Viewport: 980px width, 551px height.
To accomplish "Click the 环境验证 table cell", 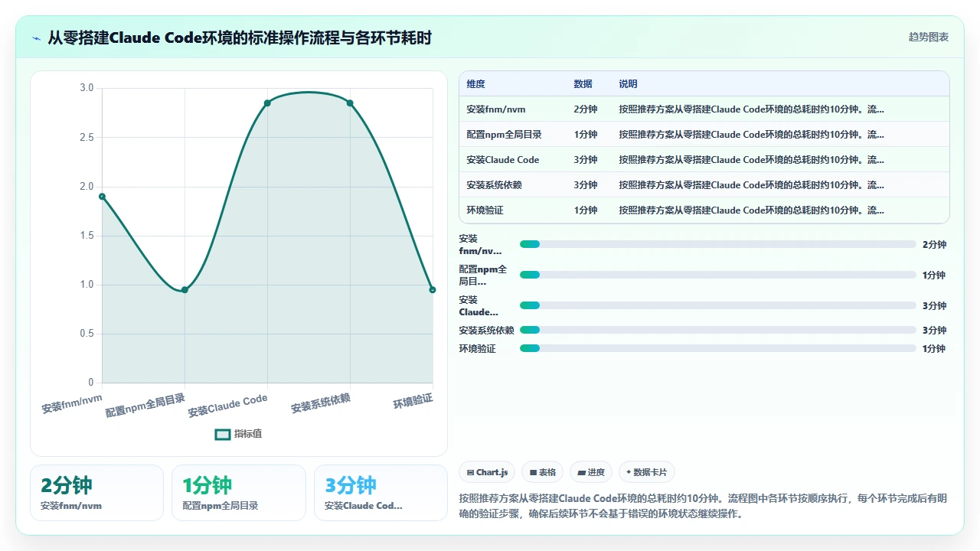I will [485, 210].
